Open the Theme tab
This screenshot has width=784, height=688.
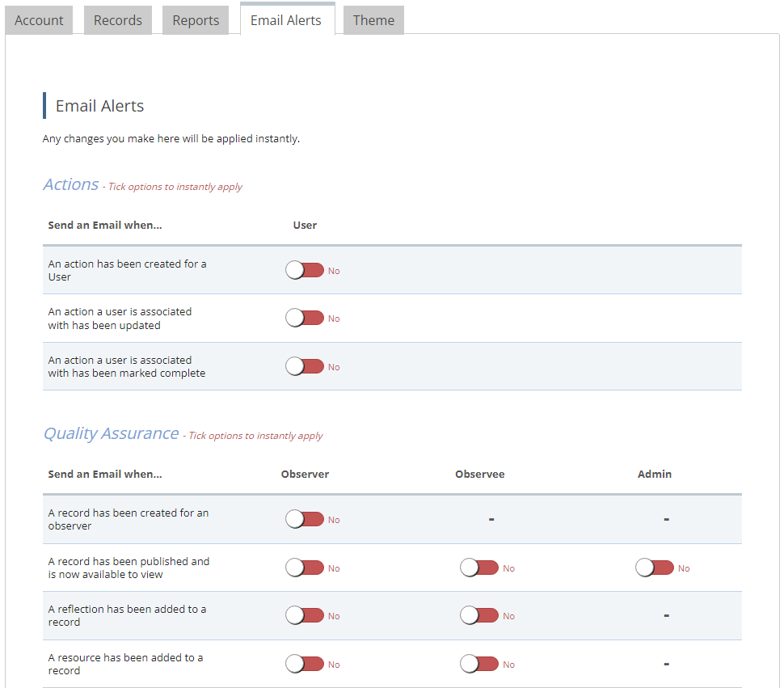[373, 20]
